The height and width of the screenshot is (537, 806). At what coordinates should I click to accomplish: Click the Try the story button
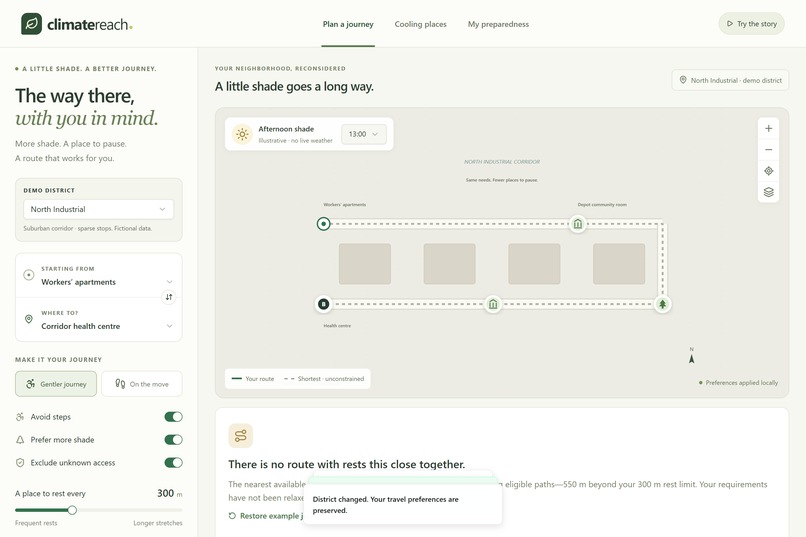pyautogui.click(x=752, y=24)
